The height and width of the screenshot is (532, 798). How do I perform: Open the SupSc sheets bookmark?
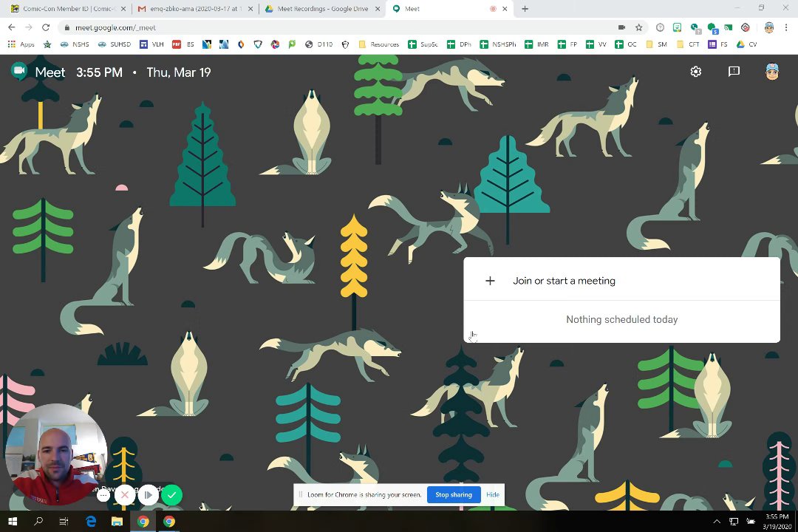[x=423, y=44]
